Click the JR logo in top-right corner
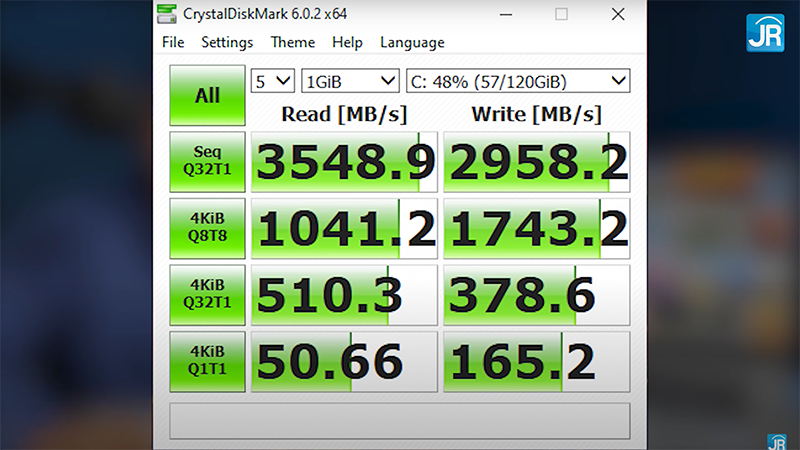 coord(765,32)
